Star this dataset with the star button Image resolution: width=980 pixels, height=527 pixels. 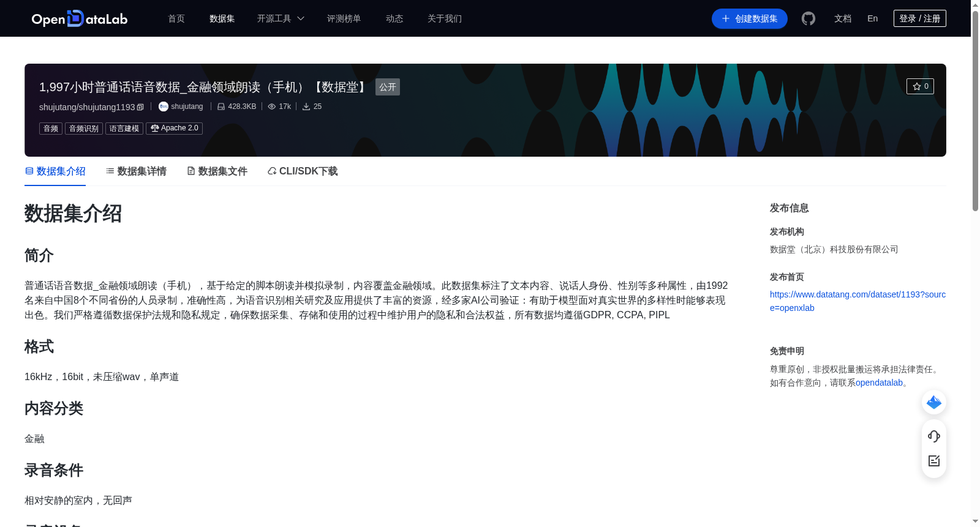[920, 86]
